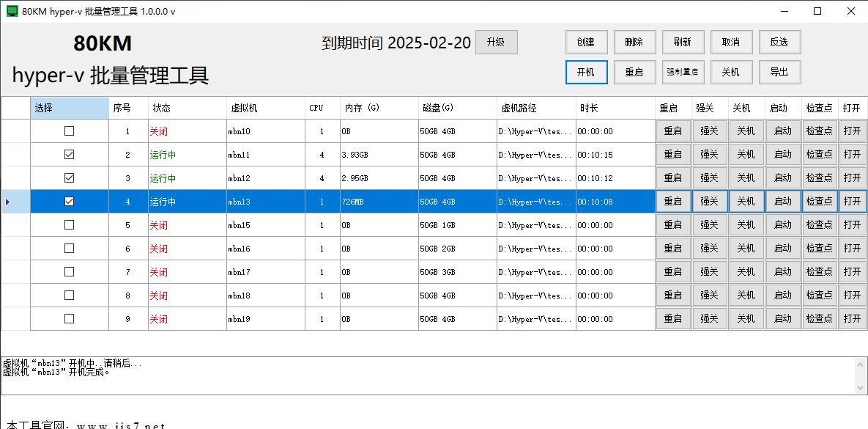Click the 3.93GB memory cell

379,155
